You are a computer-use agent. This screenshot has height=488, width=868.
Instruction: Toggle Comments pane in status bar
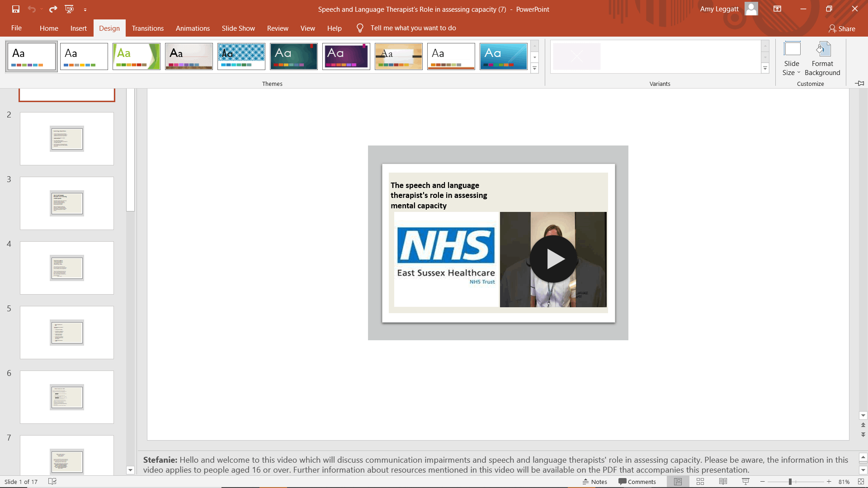tap(637, 482)
